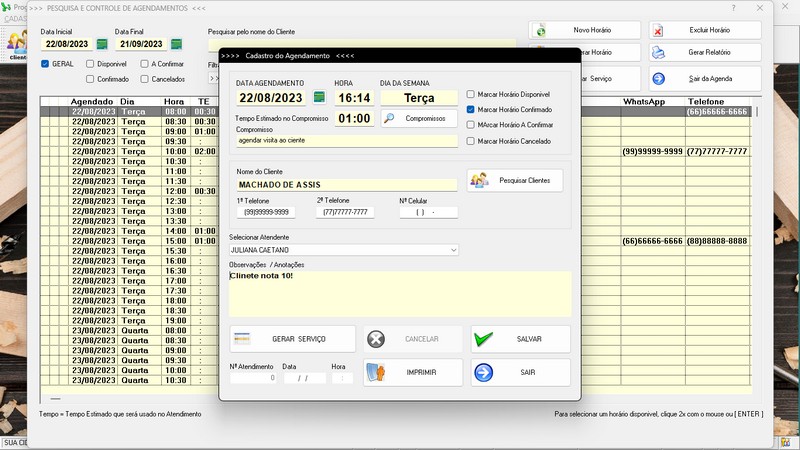
Task: Click the Excluir Horário red X icon
Action: [x=658, y=31]
